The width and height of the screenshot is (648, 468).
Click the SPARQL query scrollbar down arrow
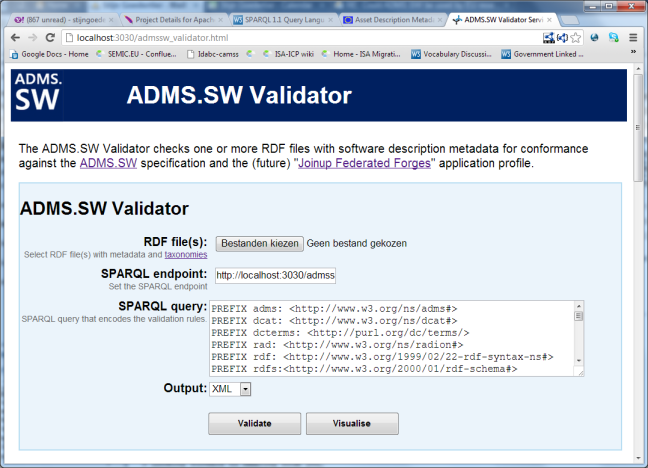click(x=579, y=361)
